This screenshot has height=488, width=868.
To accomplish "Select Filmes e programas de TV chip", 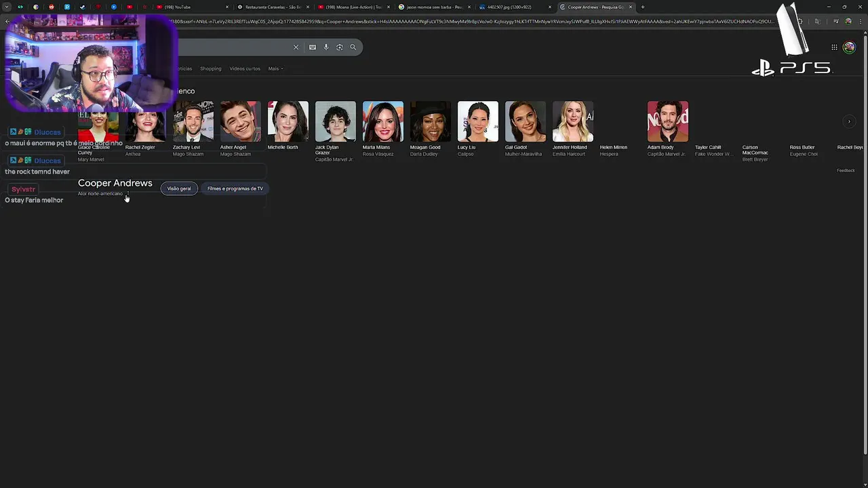I will tap(235, 188).
